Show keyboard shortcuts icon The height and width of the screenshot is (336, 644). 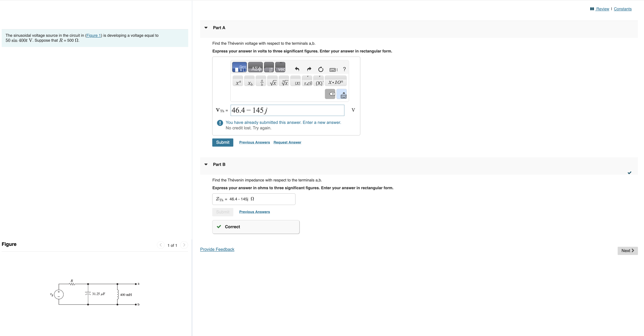point(334,70)
